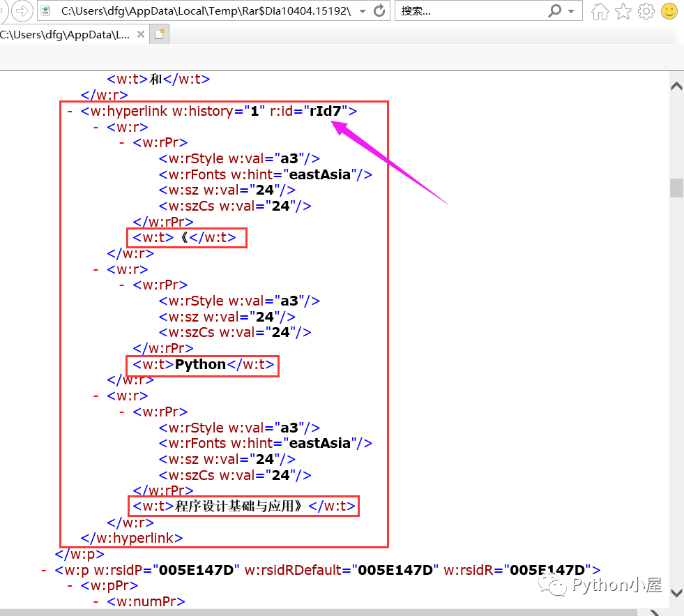This screenshot has height=616, width=684.
Task: Click the horizontal scrollbar right arrow
Action: [x=654, y=613]
